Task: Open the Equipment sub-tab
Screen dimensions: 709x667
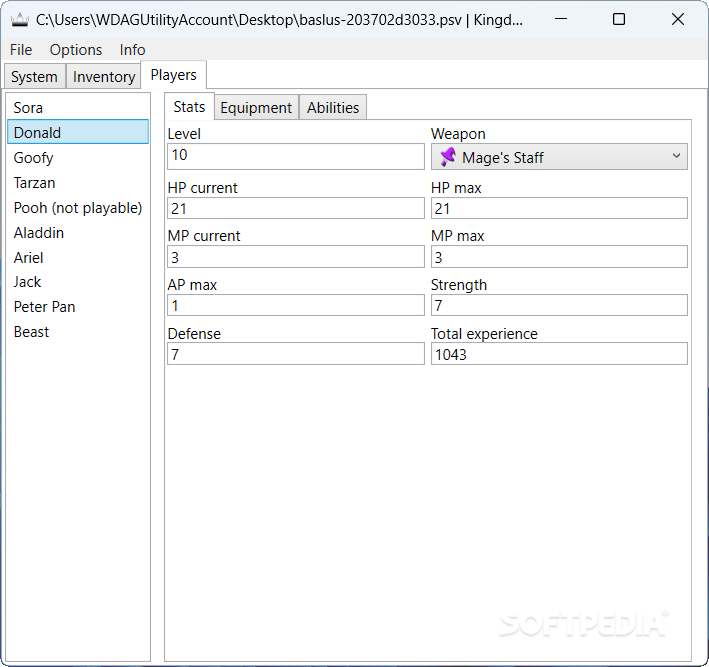Action: click(256, 108)
